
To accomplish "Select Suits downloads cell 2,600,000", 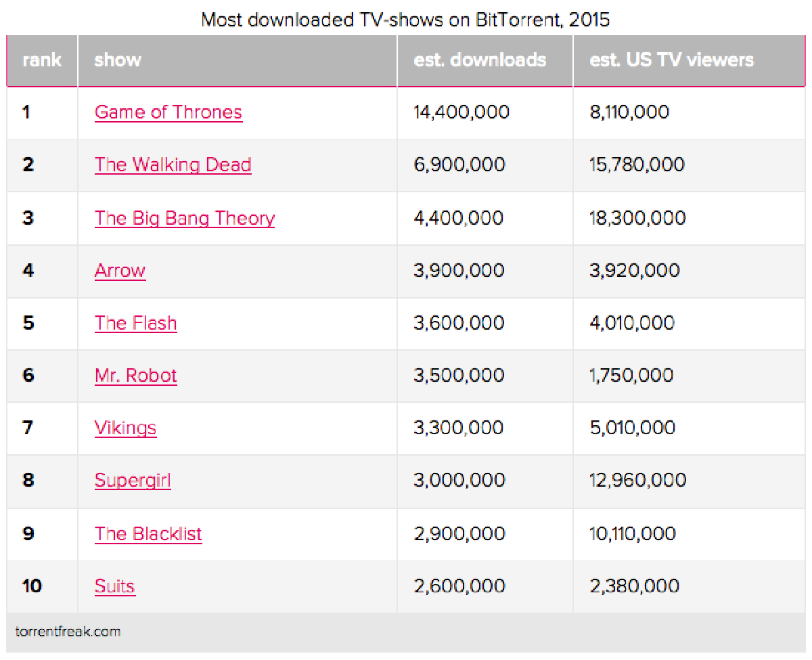I will click(x=459, y=586).
